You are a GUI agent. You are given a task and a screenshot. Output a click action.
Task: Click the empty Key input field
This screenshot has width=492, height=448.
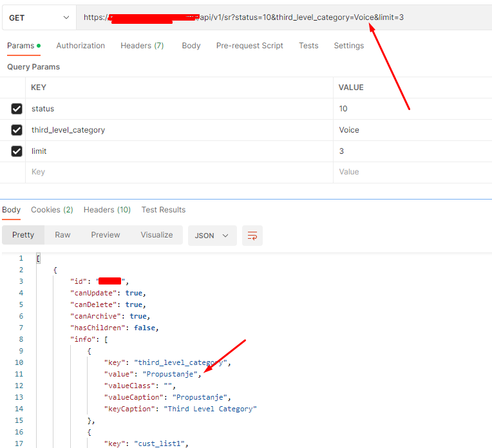[179, 172]
